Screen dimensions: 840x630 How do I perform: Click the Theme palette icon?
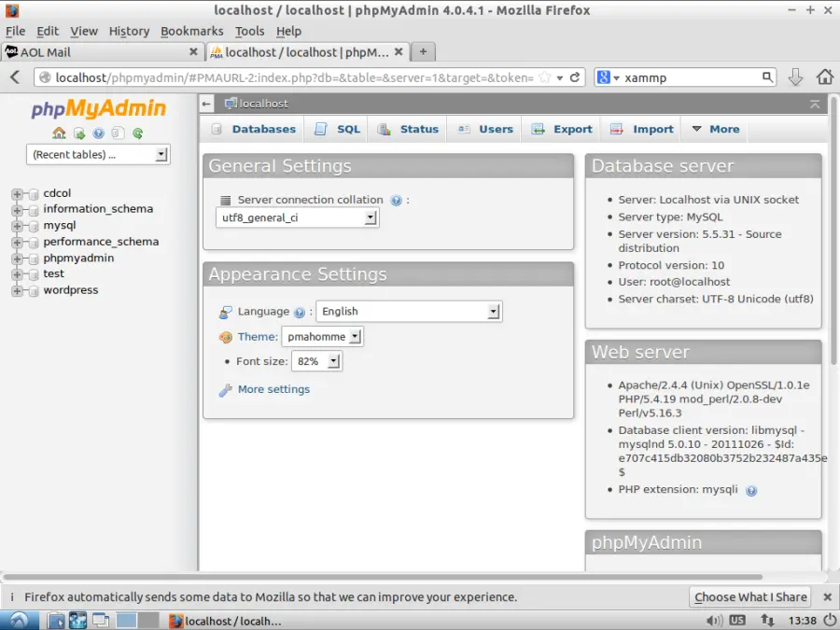click(226, 337)
